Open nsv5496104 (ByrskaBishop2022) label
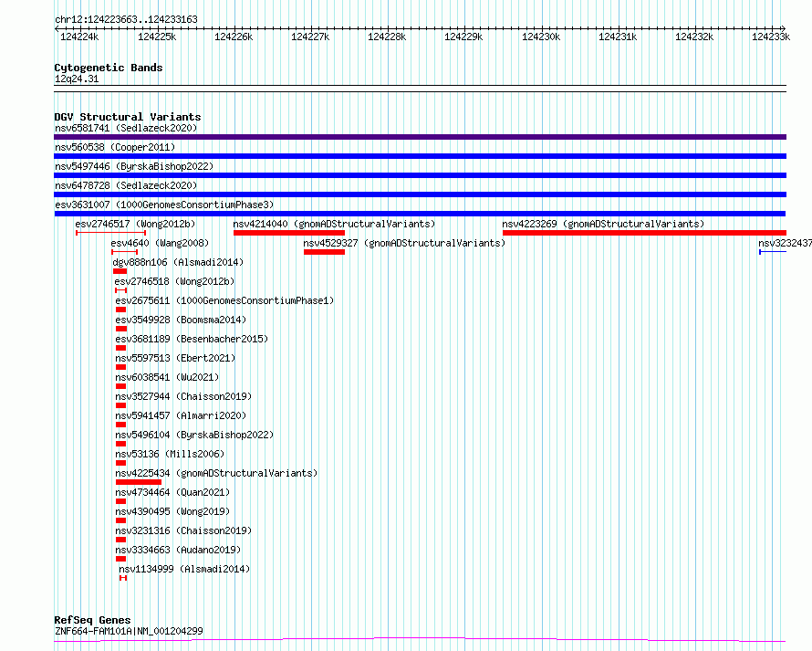This screenshot has height=651, width=812. (x=194, y=435)
